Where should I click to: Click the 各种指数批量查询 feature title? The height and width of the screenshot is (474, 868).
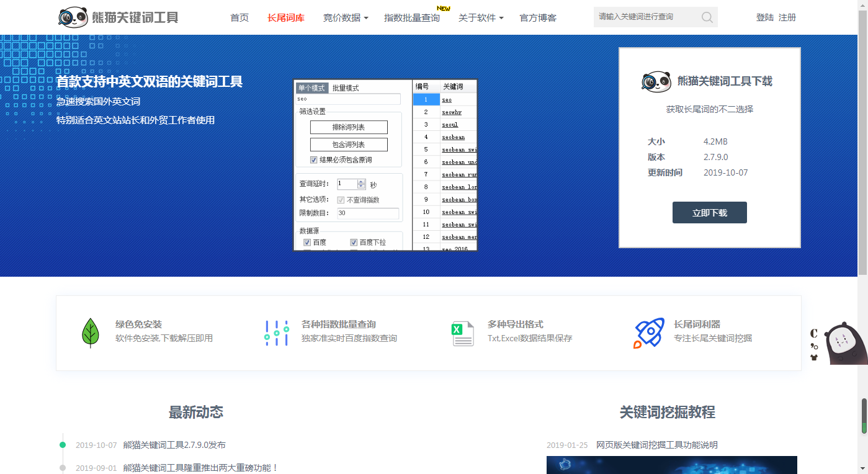[x=339, y=324]
